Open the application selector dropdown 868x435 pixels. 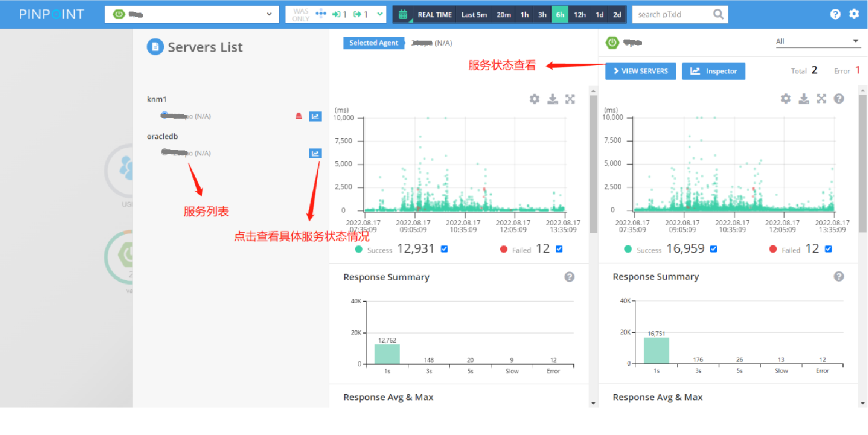point(192,14)
